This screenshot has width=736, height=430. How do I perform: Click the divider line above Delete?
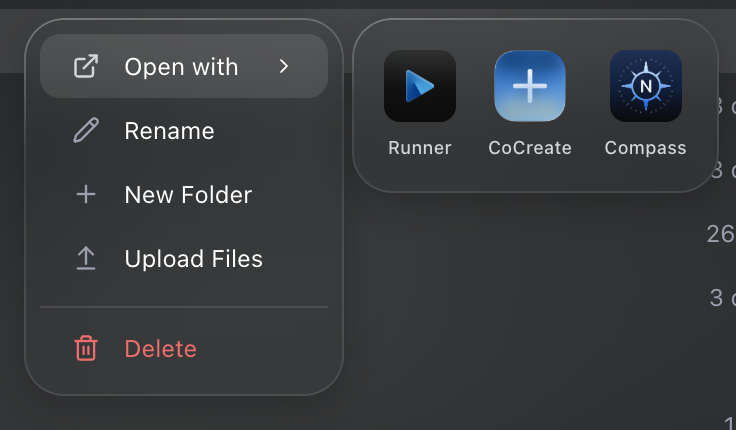[x=184, y=307]
